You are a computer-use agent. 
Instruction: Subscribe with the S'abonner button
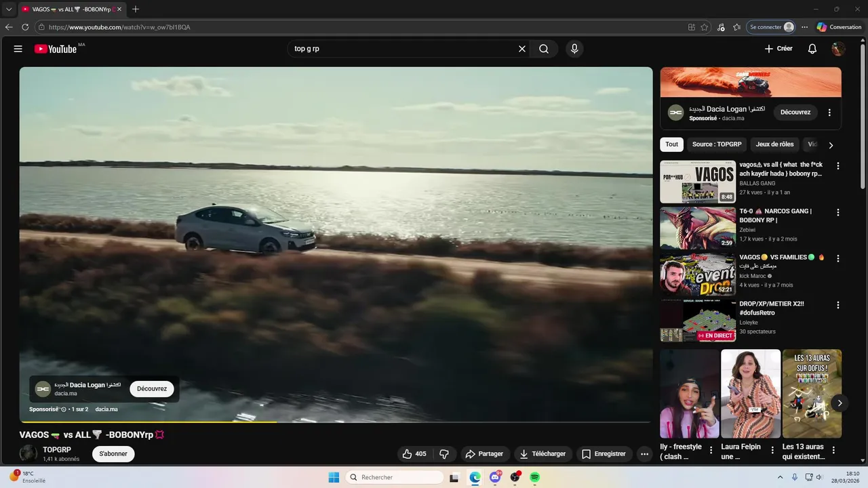point(113,453)
